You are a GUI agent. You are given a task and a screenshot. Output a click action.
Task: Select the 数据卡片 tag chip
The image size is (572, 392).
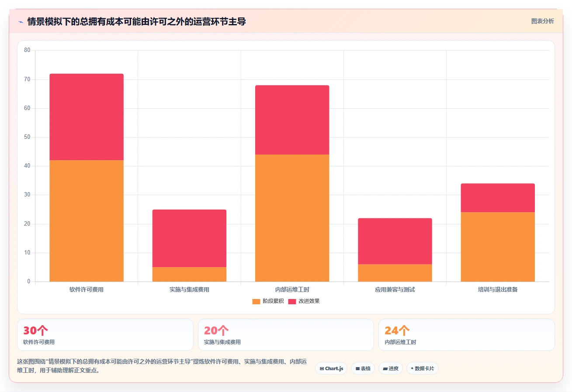(423, 368)
